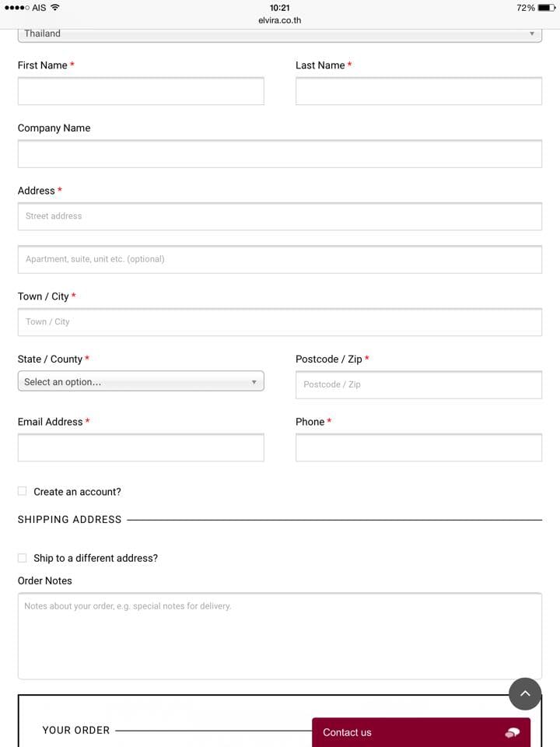Tap the scroll-to-top arrow button
The height and width of the screenshot is (747, 560).
pos(525,693)
